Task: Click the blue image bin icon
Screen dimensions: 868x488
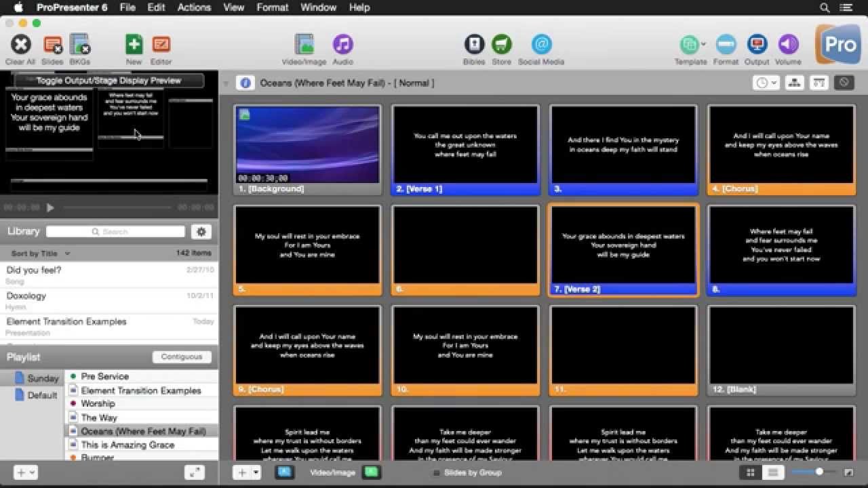Action: 285,472
